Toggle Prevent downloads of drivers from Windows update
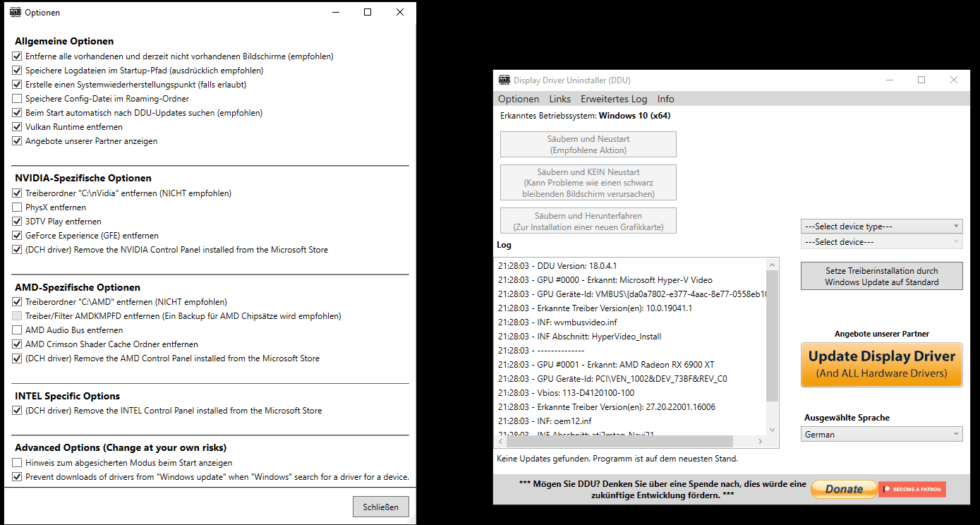Screen dimensions: 980x525 click(17, 477)
